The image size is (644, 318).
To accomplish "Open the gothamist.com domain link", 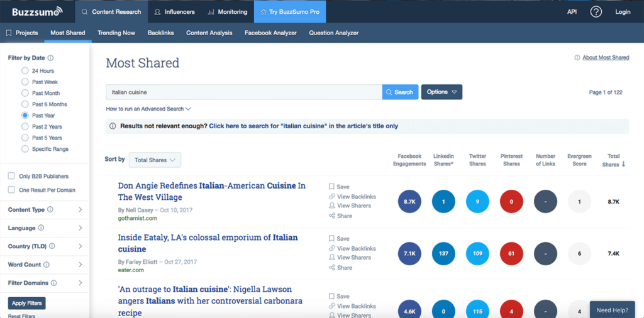I will coord(138,218).
